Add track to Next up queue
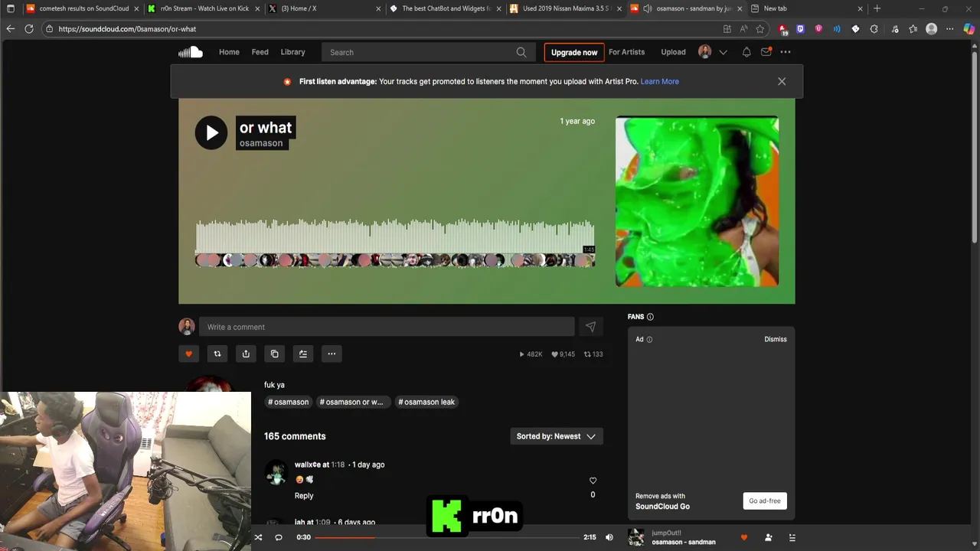The width and height of the screenshot is (980, 551). pos(303,354)
